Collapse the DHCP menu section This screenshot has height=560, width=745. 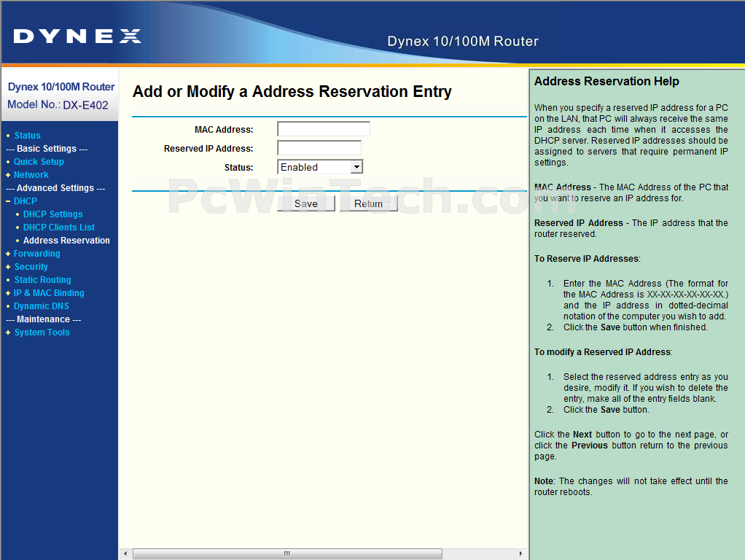(26, 201)
